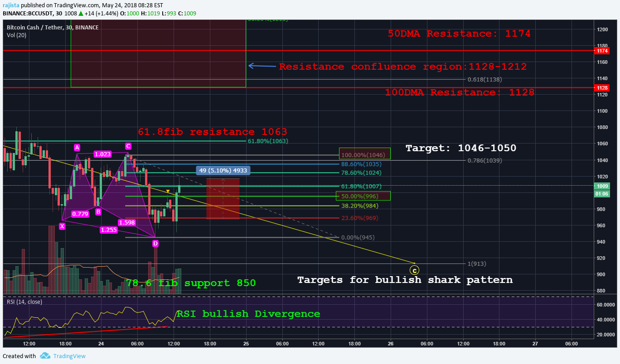Click the Targets for bullish shark pattern text

(x=405, y=280)
